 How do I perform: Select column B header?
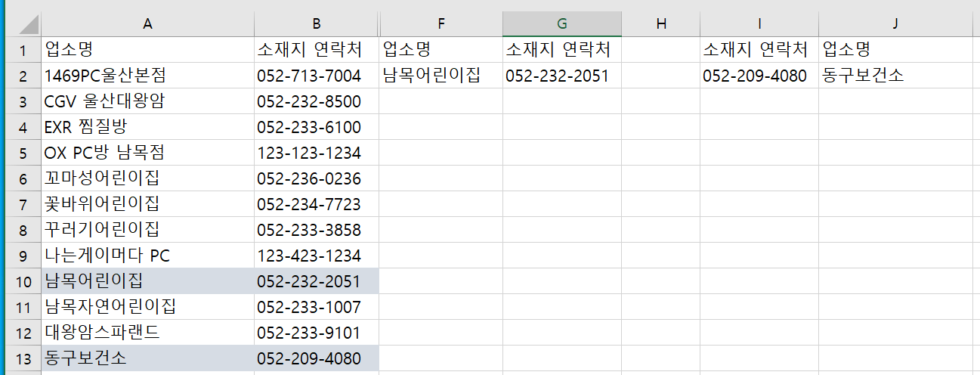pos(317,24)
